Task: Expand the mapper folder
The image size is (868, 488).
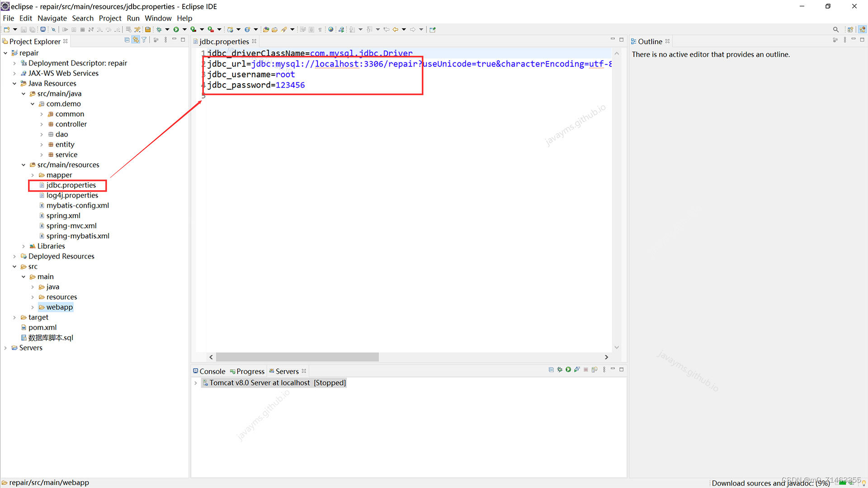Action: coord(33,175)
